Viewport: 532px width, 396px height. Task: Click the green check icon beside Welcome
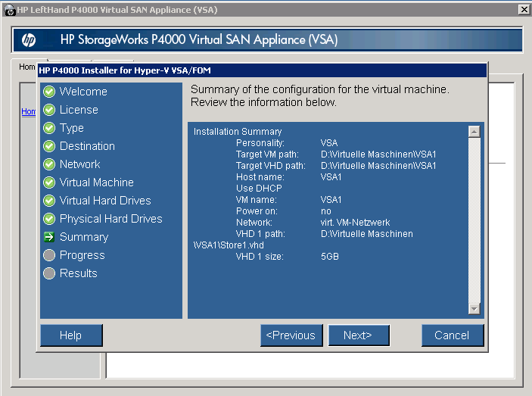coord(49,92)
